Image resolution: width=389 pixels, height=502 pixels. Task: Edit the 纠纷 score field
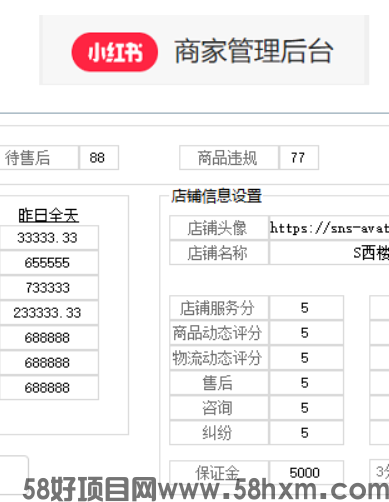click(306, 433)
